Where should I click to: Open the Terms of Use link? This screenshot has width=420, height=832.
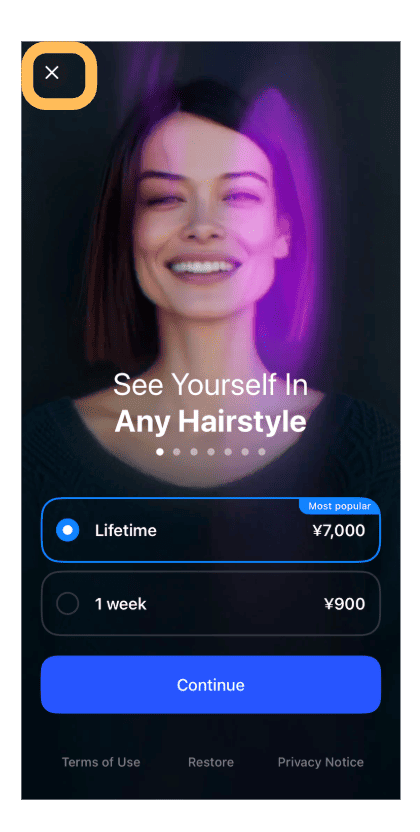tap(101, 762)
